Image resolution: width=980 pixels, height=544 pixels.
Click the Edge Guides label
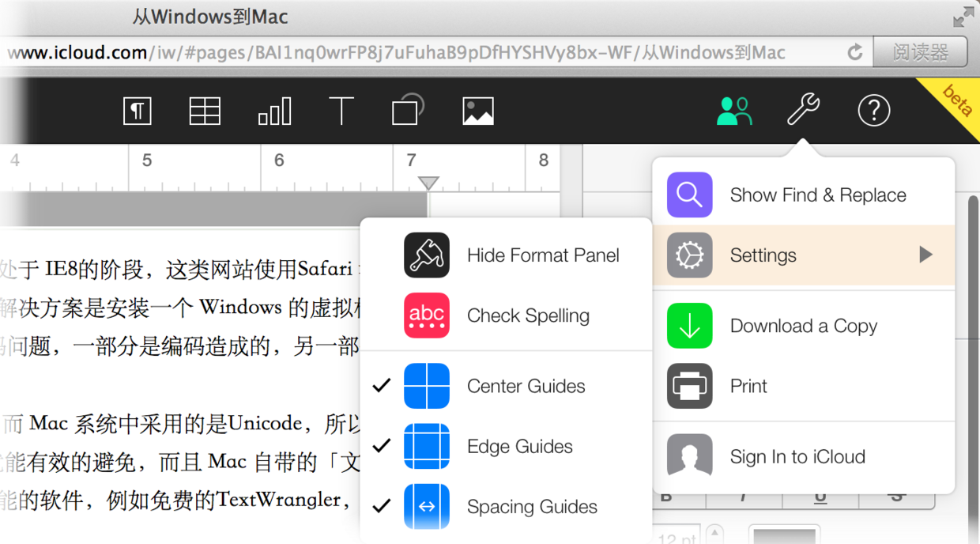520,446
